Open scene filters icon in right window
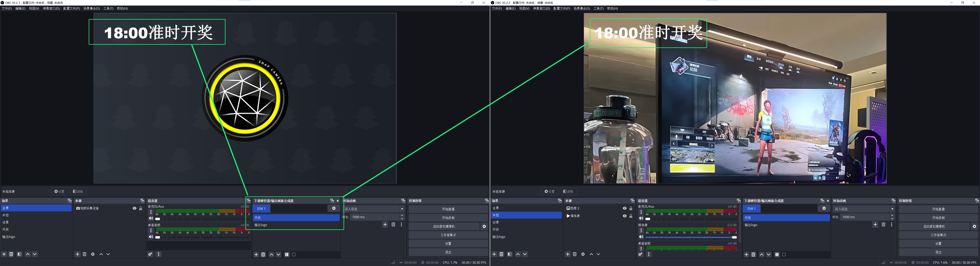980x266 pixels. coord(509,254)
